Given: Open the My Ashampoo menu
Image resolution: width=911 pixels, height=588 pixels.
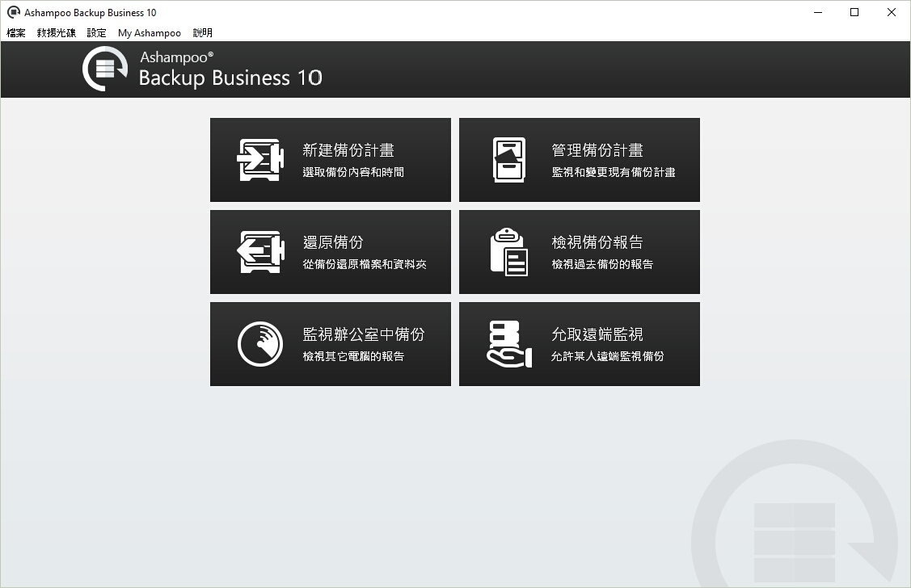Looking at the screenshot, I should point(150,33).
